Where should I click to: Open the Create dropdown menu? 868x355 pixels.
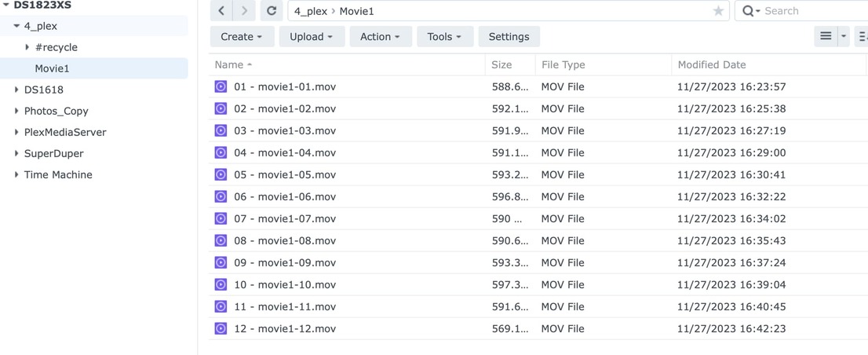[x=241, y=37]
